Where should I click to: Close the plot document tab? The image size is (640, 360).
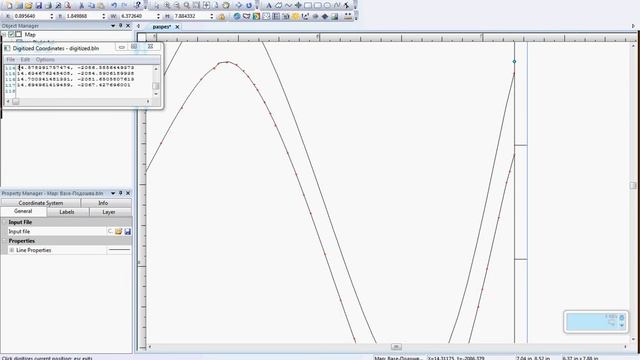(177, 27)
